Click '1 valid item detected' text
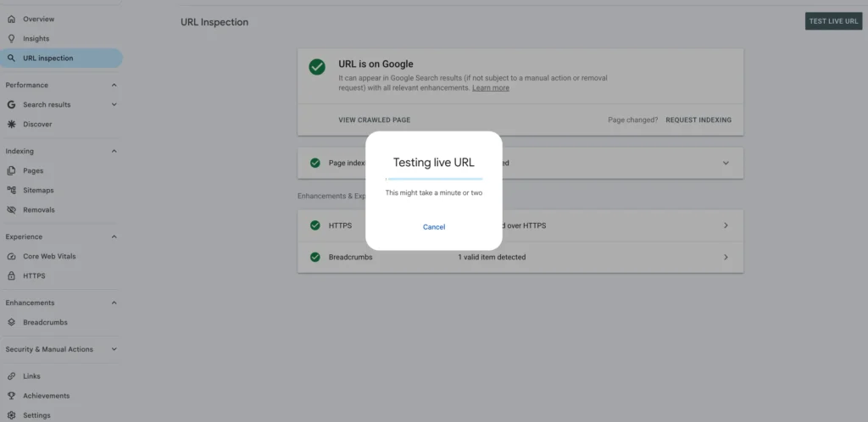868x422 pixels. point(492,257)
